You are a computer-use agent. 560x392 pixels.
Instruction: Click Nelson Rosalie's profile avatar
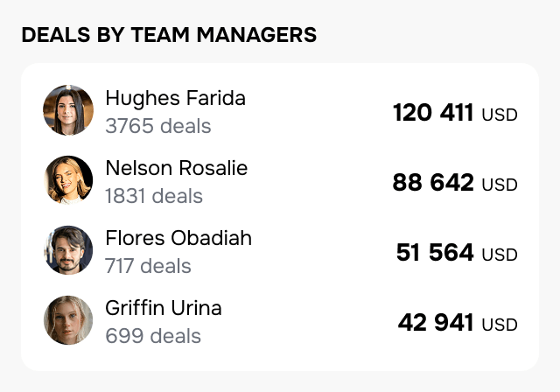(x=68, y=180)
